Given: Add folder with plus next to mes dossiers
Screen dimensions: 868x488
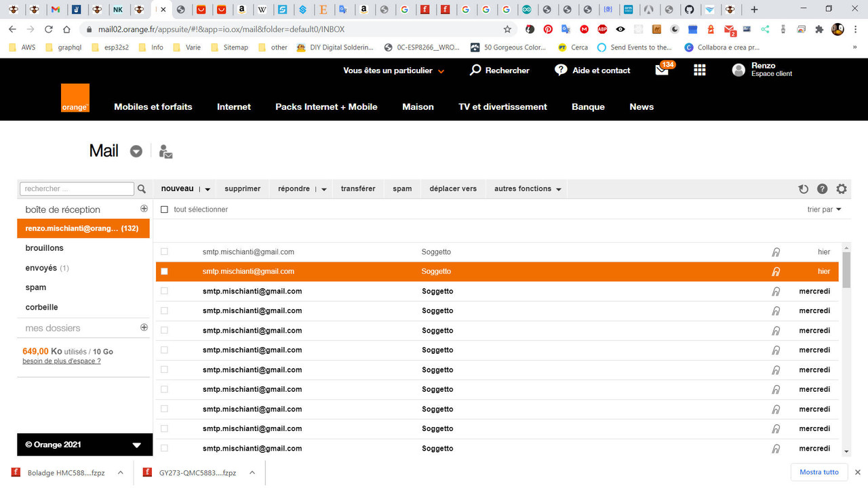Looking at the screenshot, I should click(144, 327).
